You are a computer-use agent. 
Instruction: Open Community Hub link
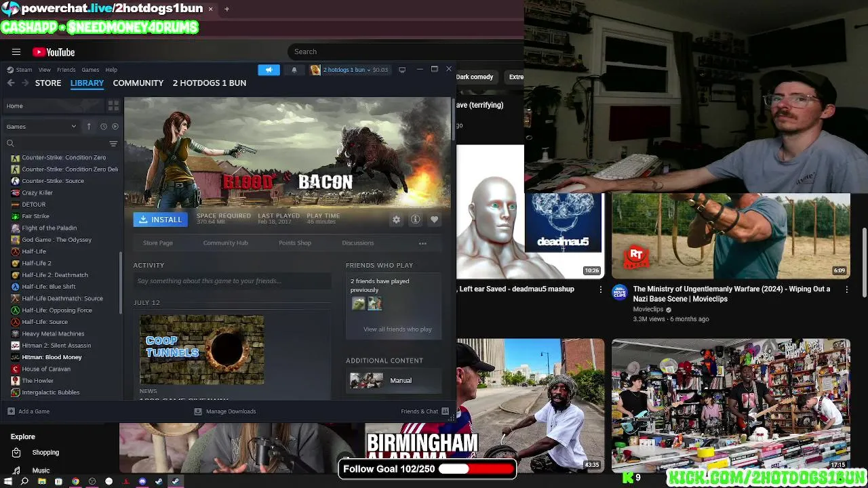tap(225, 243)
